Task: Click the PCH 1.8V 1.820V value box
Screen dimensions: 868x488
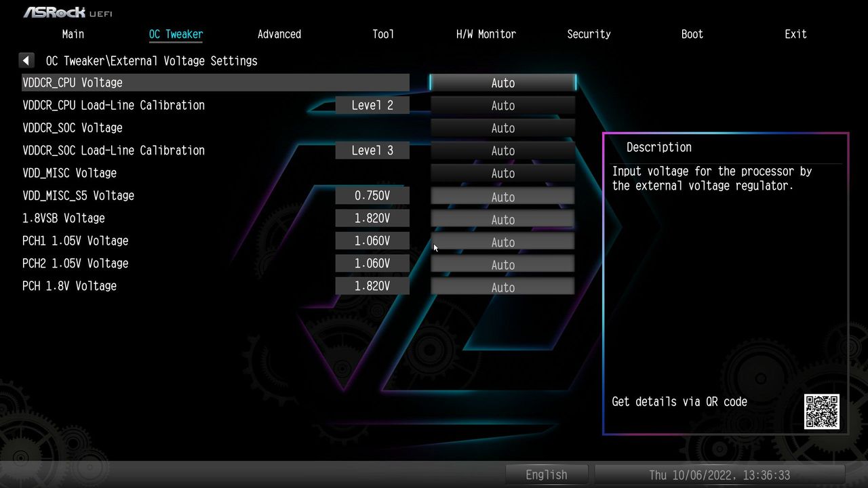Action: click(372, 286)
